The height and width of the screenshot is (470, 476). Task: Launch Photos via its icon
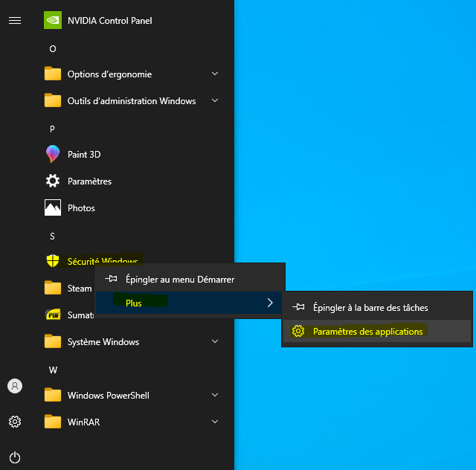coord(53,207)
